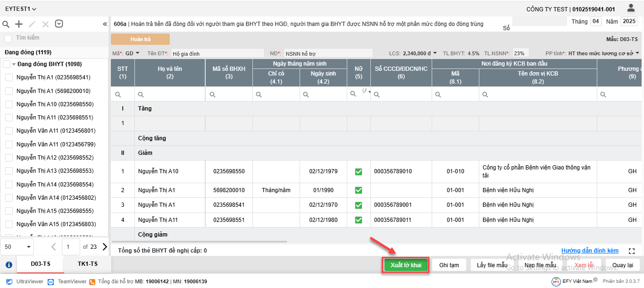This screenshot has width=644, height=288.
Task: Click the NĐ field NSNN hỗ trợ
Action: click(328, 53)
